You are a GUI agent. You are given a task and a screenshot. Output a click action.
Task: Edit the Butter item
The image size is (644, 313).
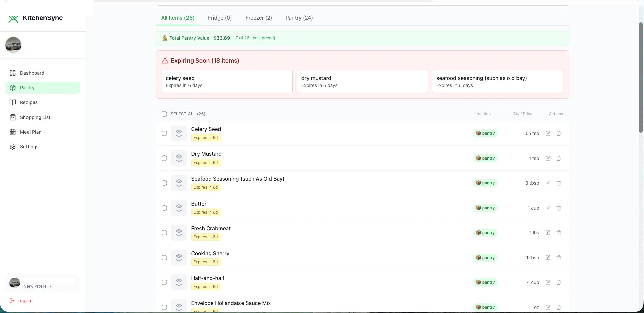pos(548,208)
